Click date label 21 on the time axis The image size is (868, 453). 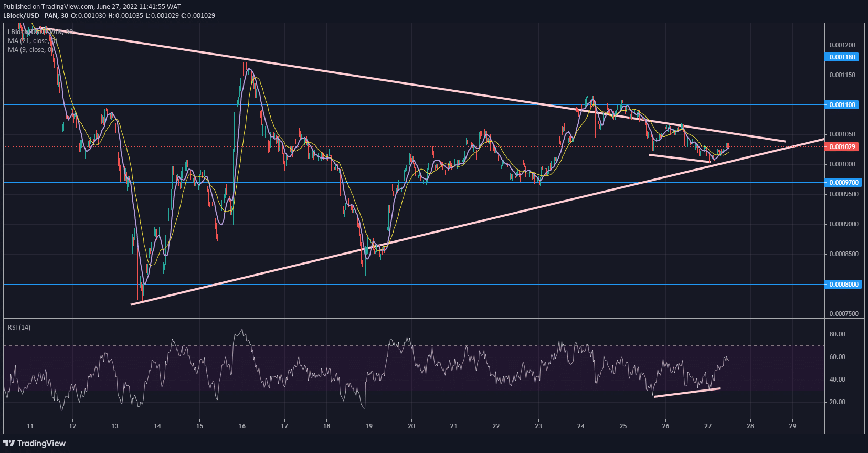[x=453, y=426]
